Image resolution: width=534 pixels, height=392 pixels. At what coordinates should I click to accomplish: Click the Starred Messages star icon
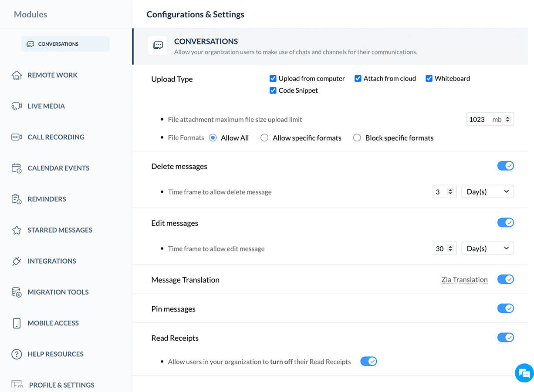point(17,230)
